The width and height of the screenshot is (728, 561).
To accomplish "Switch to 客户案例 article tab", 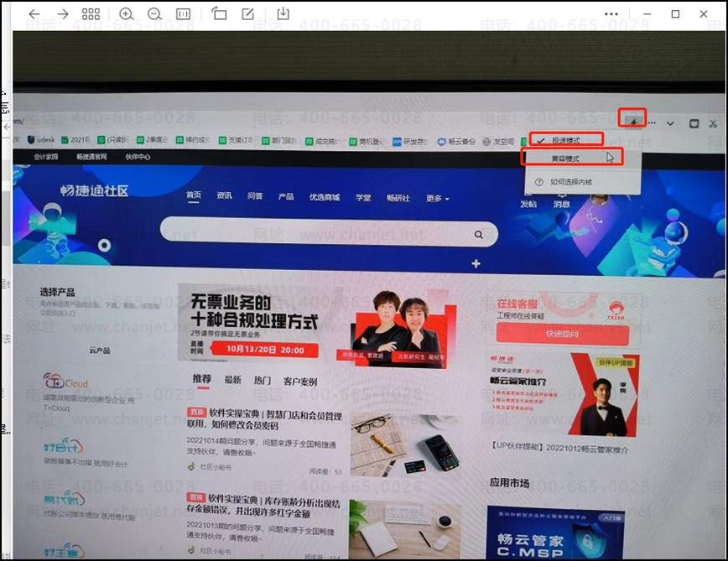I will click(300, 382).
